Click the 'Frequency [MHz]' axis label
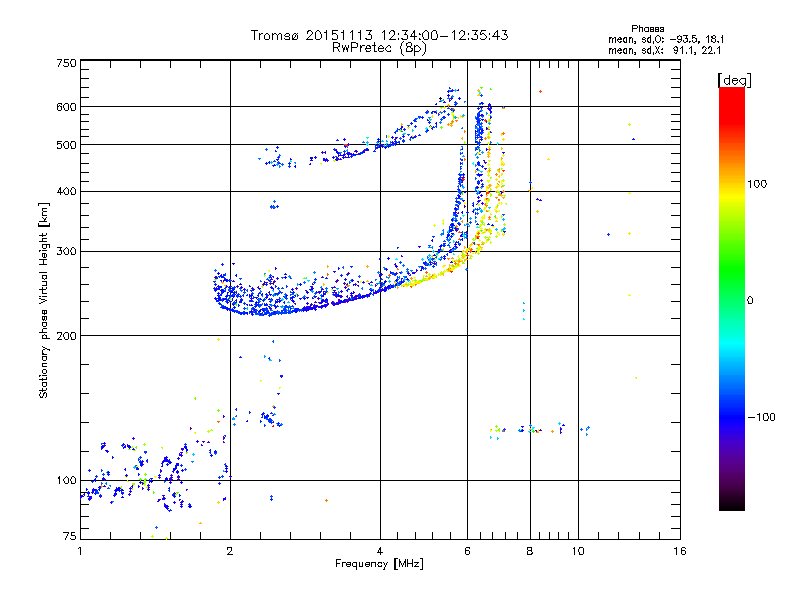The width and height of the screenshot is (800, 600). pos(379,564)
